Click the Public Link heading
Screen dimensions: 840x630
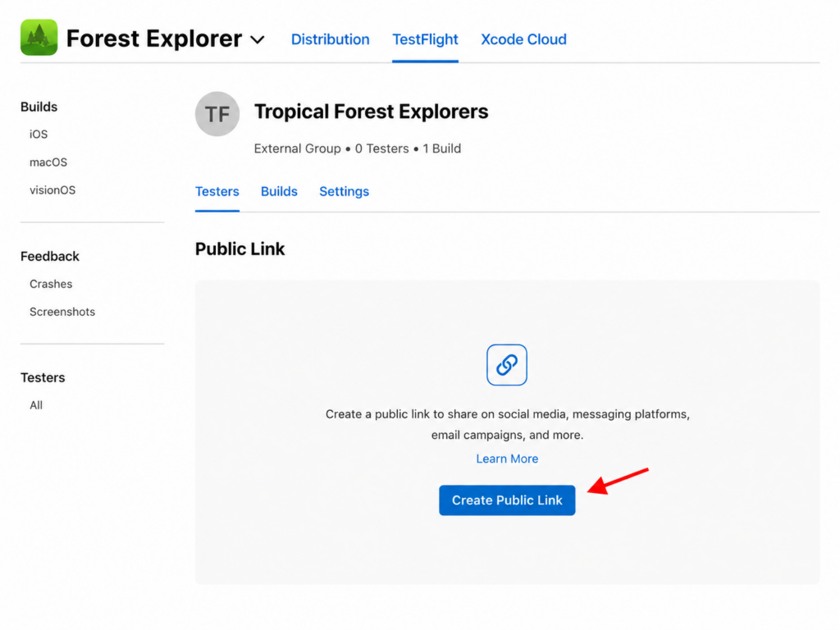pyautogui.click(x=240, y=249)
